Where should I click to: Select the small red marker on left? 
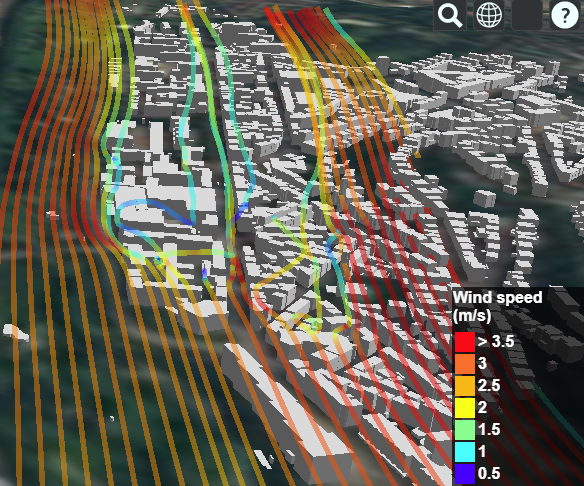coord(53,215)
